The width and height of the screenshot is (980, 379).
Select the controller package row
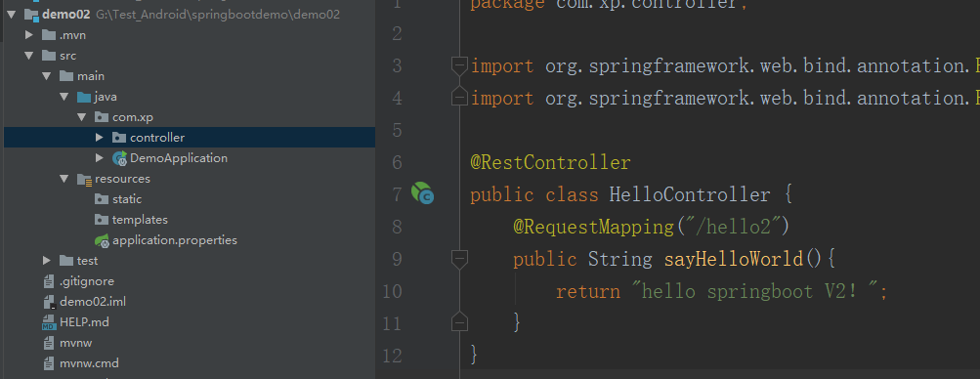coord(190,138)
